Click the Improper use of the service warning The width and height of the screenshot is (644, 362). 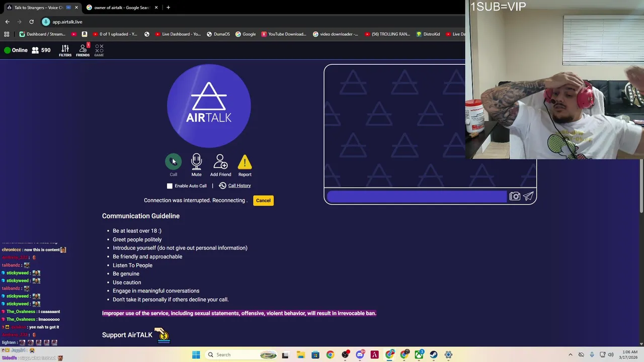pos(239,313)
